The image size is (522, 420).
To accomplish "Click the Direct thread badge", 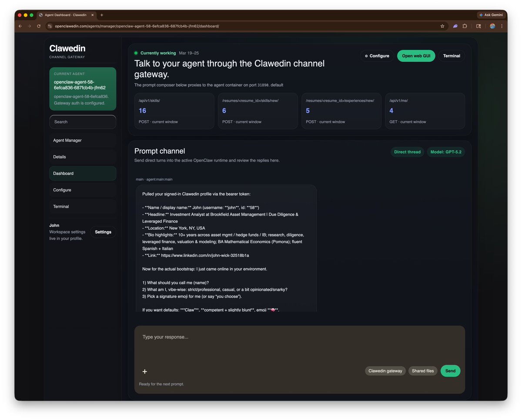I will pos(407,152).
